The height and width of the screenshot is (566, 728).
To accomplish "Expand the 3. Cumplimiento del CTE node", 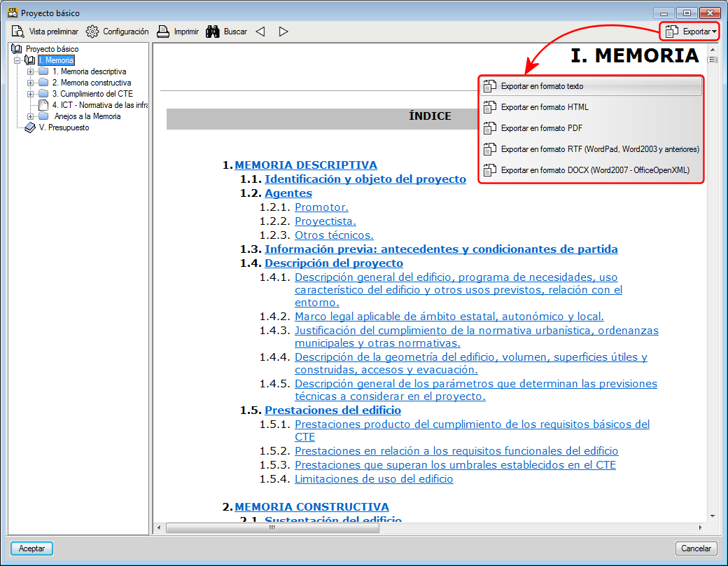I will 29,93.
